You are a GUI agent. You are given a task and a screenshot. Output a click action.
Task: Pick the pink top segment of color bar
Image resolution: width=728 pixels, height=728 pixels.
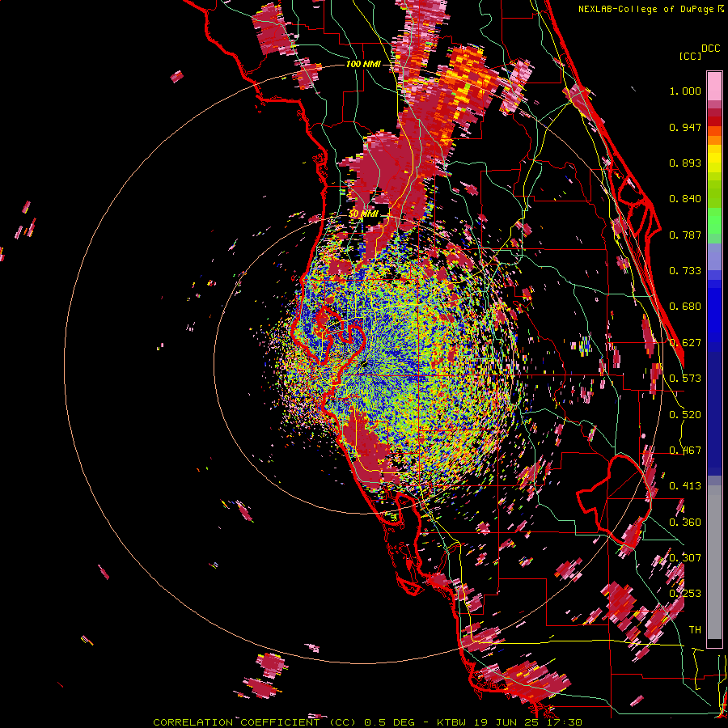click(714, 86)
